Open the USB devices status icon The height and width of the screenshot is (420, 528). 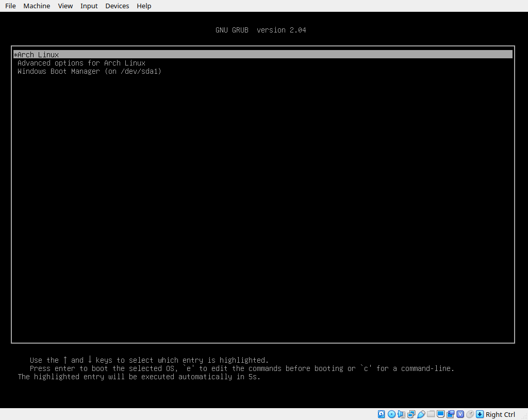coord(421,414)
